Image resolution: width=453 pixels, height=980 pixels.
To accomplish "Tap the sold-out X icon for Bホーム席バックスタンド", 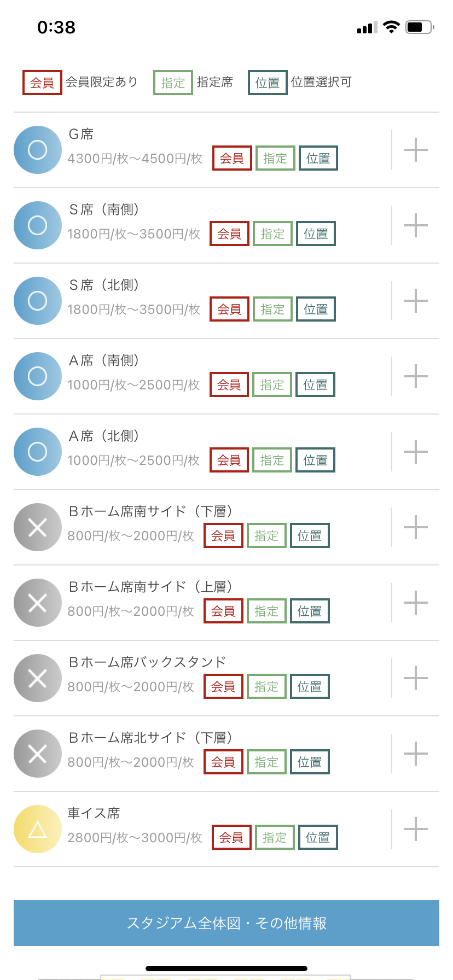I will pyautogui.click(x=37, y=678).
